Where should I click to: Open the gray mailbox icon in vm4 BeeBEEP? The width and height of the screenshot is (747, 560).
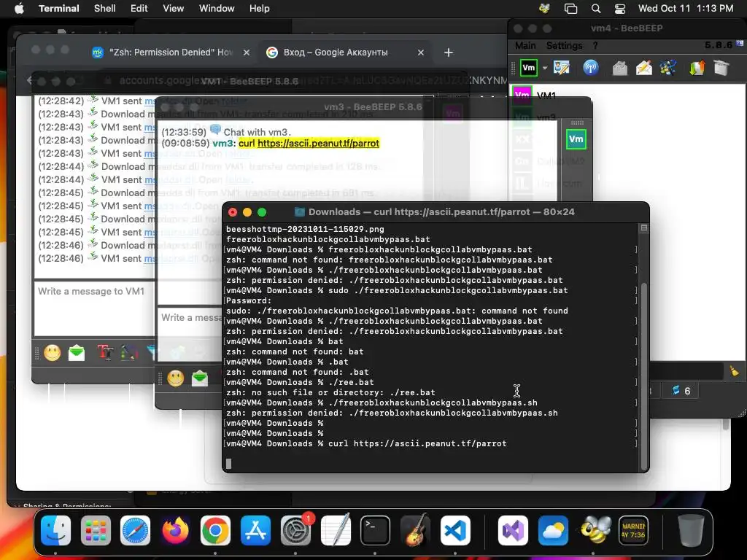click(620, 68)
